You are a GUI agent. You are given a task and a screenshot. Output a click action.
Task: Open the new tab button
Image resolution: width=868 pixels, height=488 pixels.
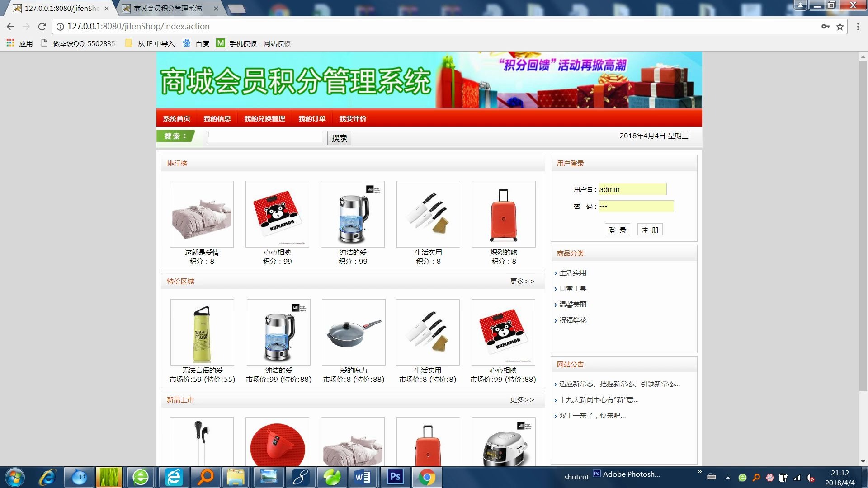coord(236,8)
